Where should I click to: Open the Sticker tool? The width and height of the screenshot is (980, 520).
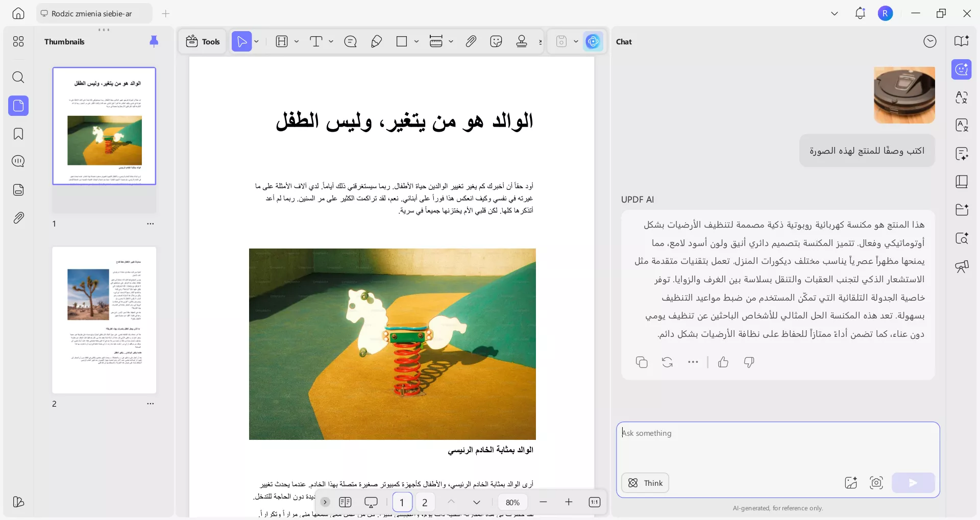496,41
